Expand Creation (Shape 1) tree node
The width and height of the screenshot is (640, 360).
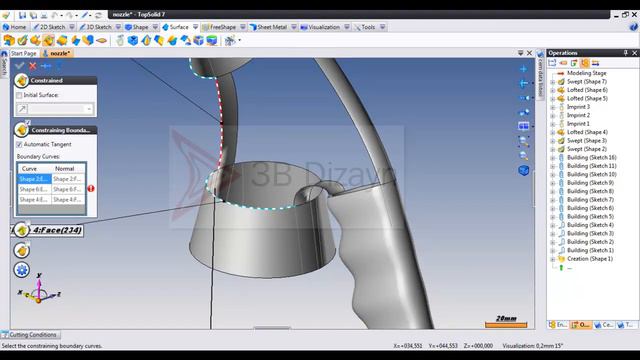[x=552, y=259]
